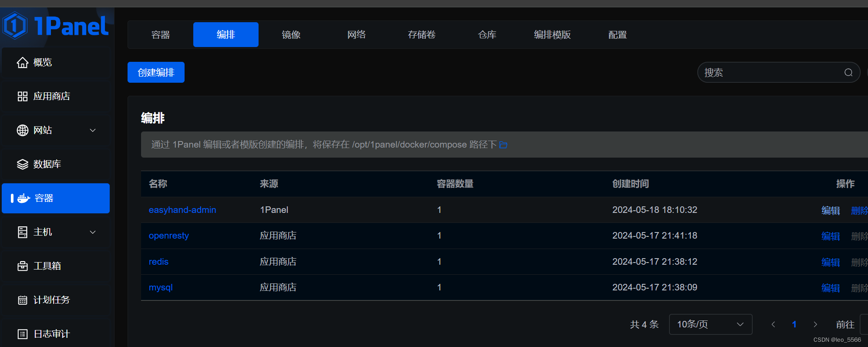Viewport: 868px width, 347px height.
Task: Open the 存储卷 tab
Action: tap(422, 34)
